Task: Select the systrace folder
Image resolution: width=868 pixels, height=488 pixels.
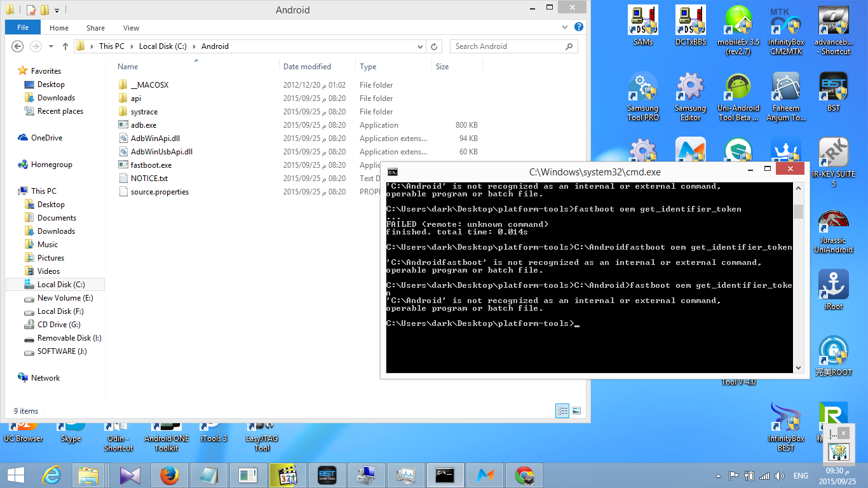Action: 144,112
